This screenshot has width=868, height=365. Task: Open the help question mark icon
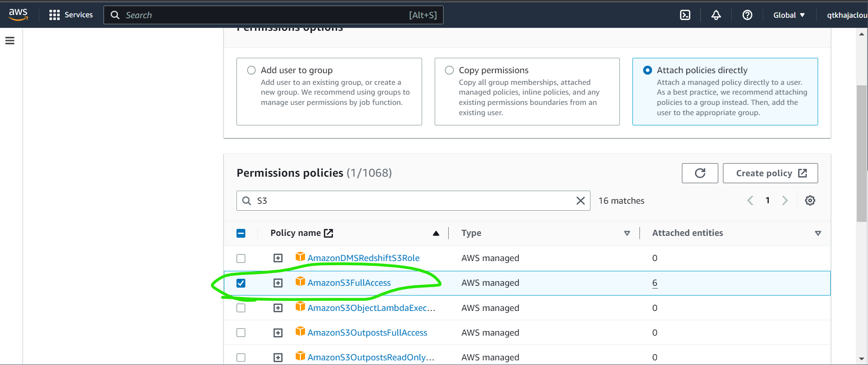pyautogui.click(x=747, y=15)
